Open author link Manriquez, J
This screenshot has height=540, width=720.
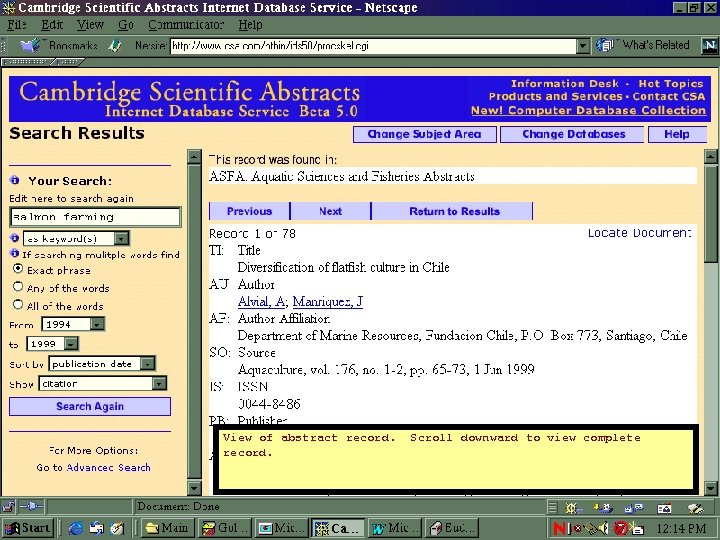click(327, 301)
